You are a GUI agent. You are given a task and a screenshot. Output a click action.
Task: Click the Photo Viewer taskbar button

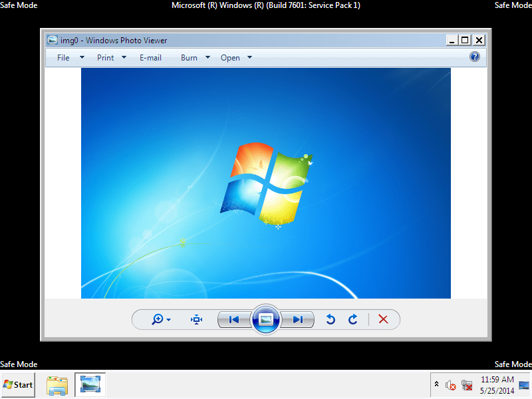click(x=90, y=385)
